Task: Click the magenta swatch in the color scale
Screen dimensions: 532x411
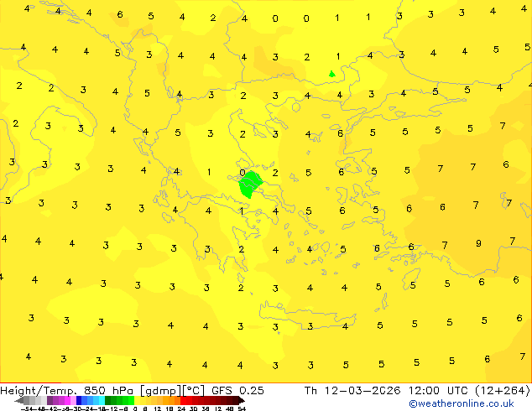Action: coord(67,400)
